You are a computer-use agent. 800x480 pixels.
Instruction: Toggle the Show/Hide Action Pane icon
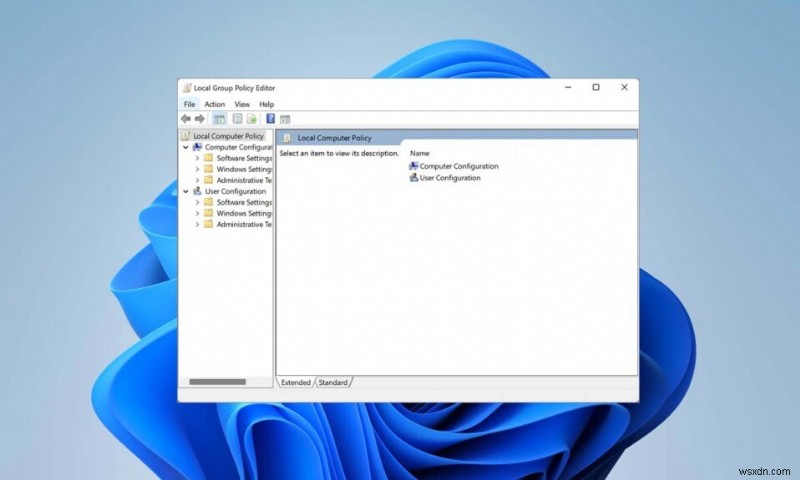click(x=285, y=119)
